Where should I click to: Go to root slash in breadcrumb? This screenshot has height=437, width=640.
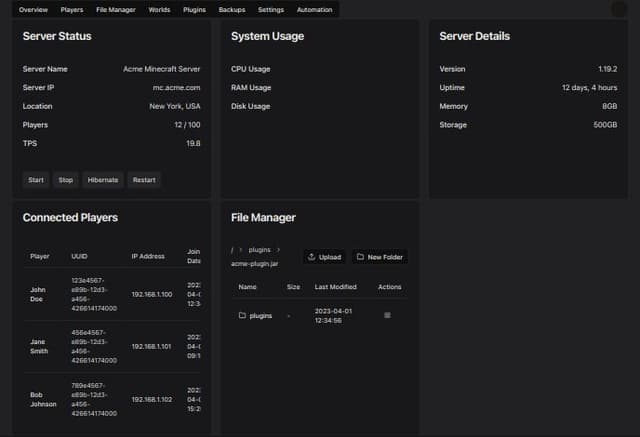(232, 250)
